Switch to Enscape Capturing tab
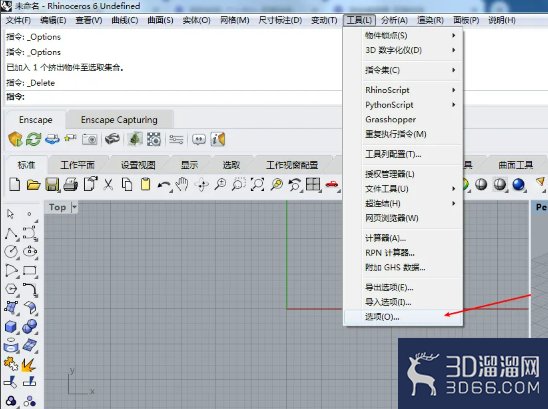 click(119, 120)
